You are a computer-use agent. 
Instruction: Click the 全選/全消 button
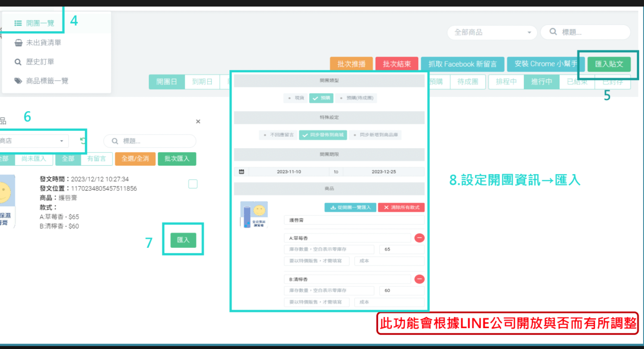(135, 159)
